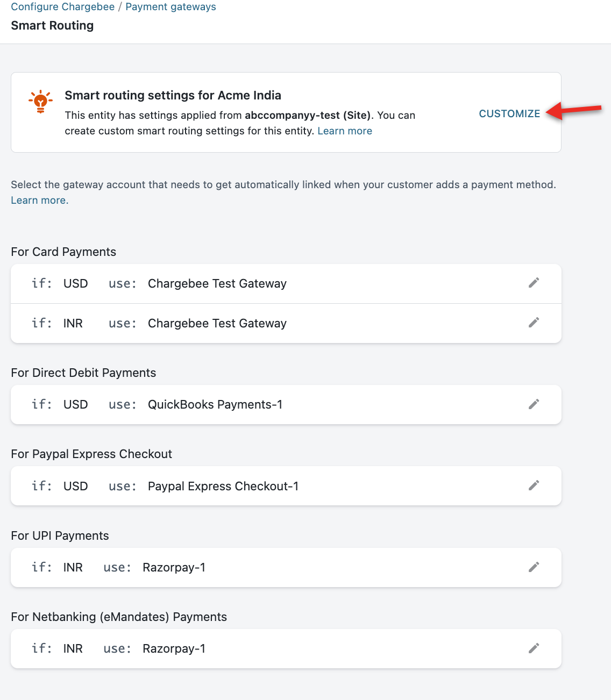Select the Netbanking Razorpay-1 rule row
This screenshot has height=700, width=611.
click(x=174, y=649)
